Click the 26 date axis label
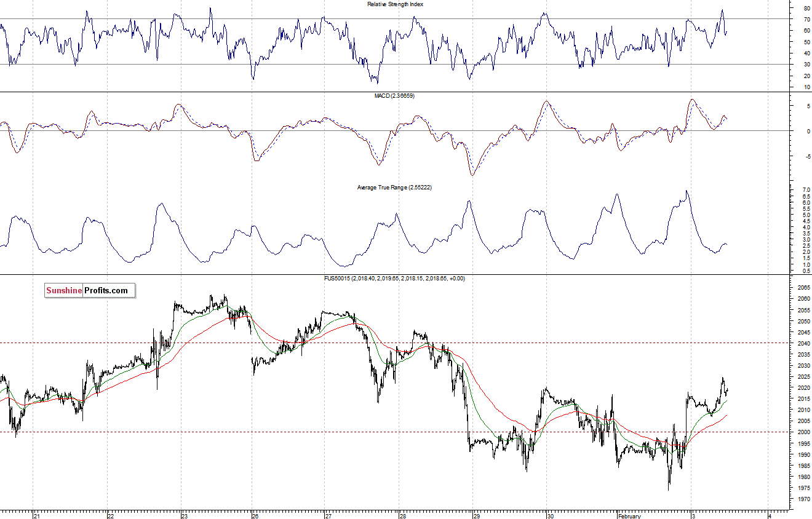 point(255,516)
